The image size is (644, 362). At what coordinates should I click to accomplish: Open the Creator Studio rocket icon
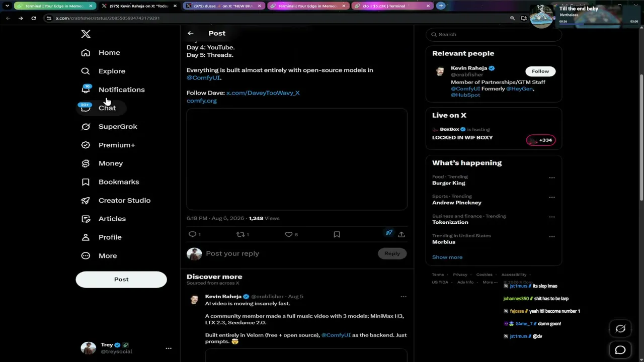(x=86, y=201)
